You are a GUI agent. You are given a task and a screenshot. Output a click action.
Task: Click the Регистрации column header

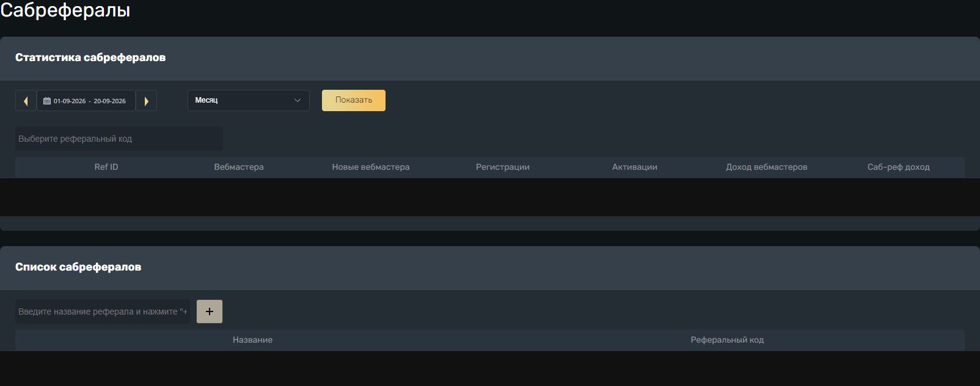coord(503,167)
